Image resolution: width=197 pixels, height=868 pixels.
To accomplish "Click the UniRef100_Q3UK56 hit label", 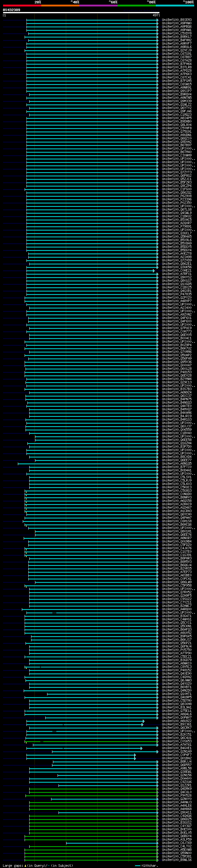I will coord(176,267).
